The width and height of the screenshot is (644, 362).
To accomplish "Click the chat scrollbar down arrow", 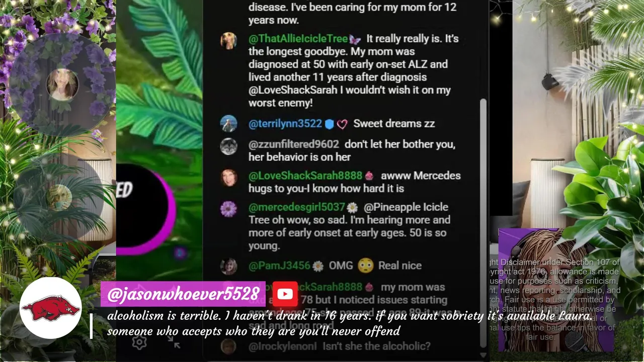I will pyautogui.click(x=483, y=355).
